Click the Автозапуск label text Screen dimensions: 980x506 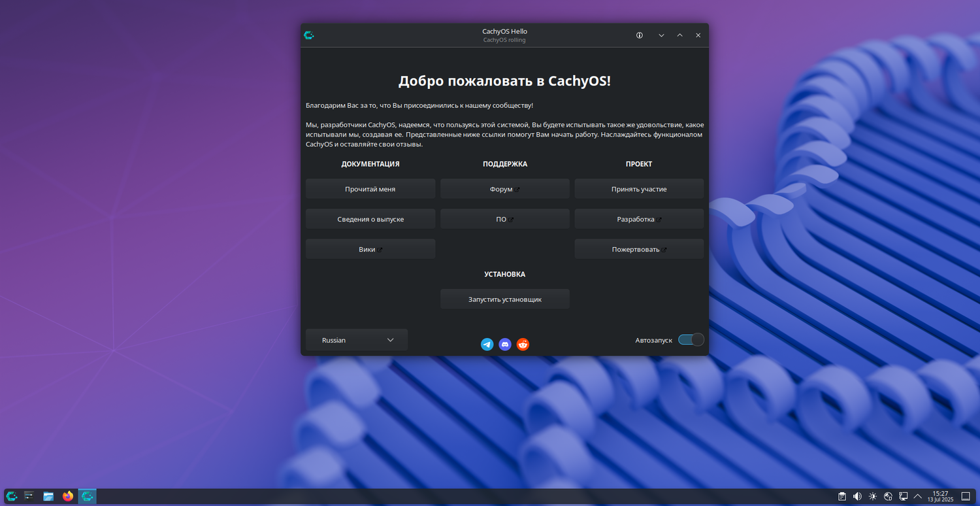tap(654, 340)
